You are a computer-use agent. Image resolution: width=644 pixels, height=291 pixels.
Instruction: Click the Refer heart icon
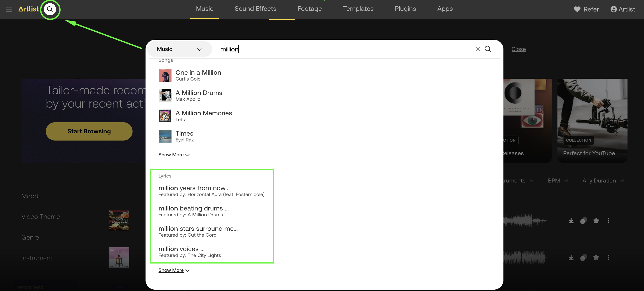[577, 9]
